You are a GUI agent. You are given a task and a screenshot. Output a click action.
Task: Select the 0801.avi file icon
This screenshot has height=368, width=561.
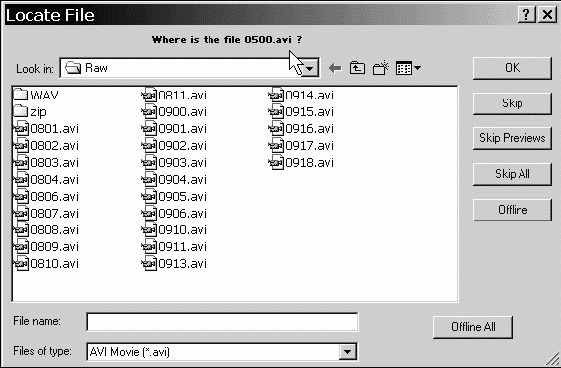tap(21, 128)
